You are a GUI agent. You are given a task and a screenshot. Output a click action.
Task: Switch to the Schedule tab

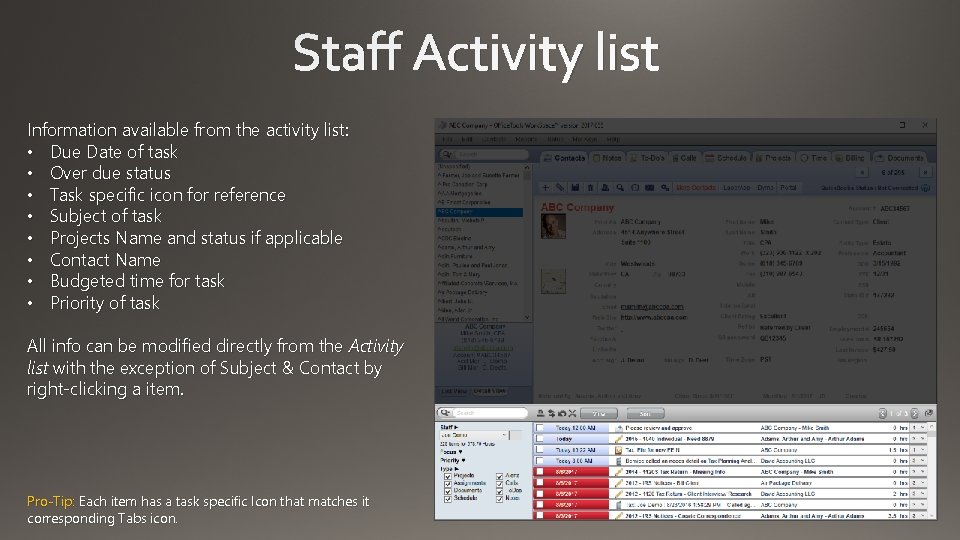726,158
